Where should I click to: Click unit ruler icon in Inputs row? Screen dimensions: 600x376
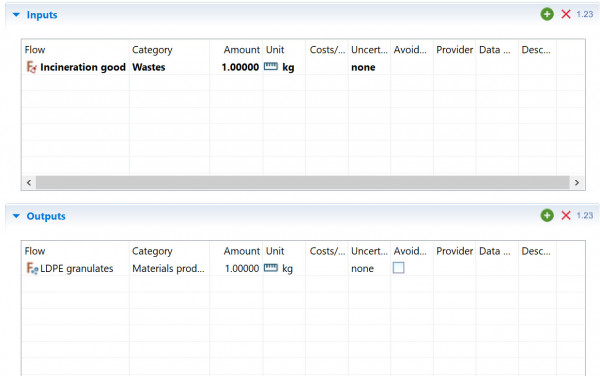pos(271,67)
